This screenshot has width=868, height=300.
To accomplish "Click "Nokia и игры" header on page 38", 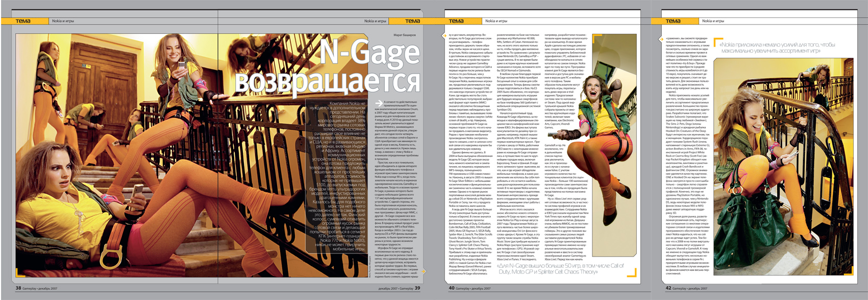I will [63, 21].
